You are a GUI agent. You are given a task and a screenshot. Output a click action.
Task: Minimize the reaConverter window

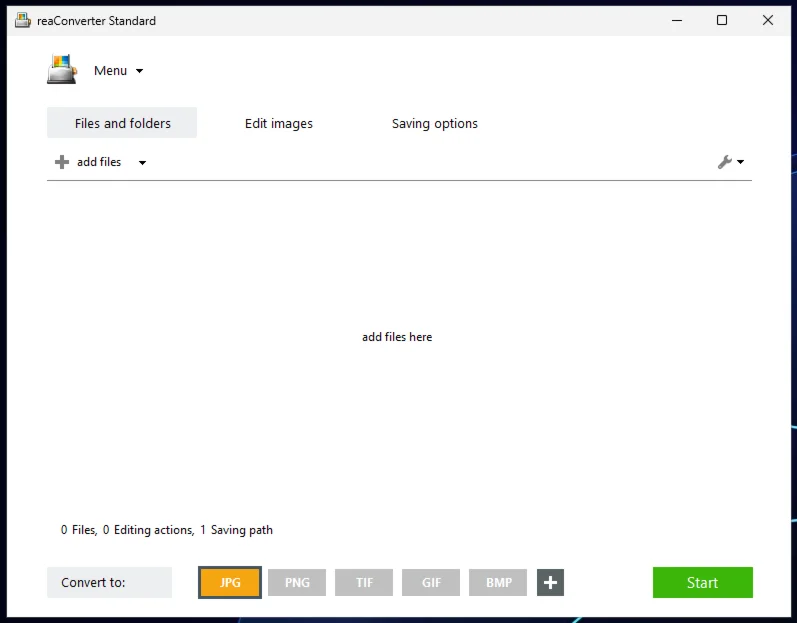[x=677, y=20]
